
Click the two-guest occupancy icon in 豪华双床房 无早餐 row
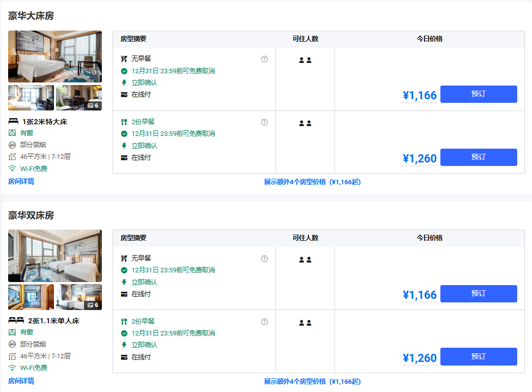tap(305, 260)
